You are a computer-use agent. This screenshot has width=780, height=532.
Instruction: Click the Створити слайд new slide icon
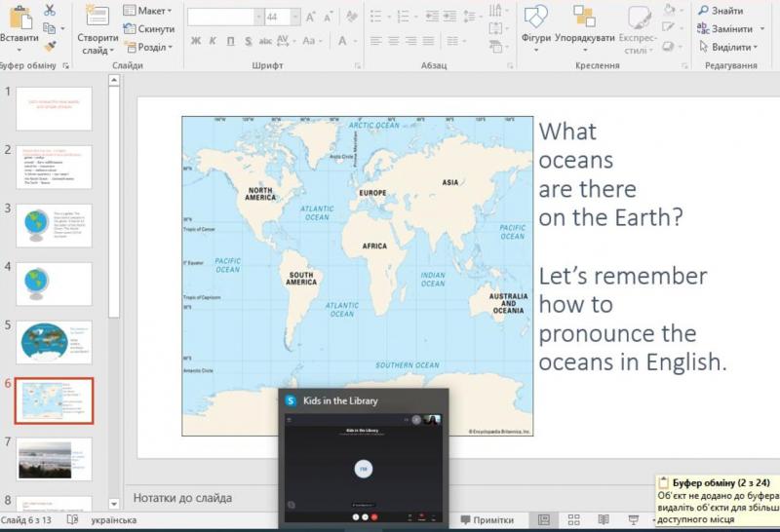[97, 17]
